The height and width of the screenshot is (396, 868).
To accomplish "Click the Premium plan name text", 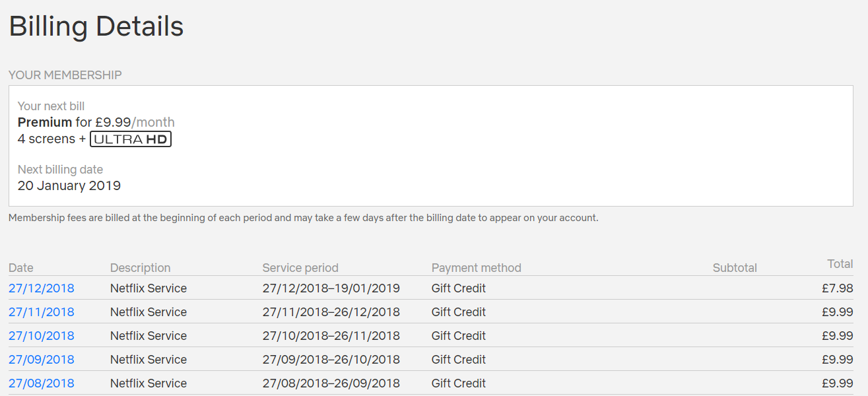I will pyautogui.click(x=45, y=122).
